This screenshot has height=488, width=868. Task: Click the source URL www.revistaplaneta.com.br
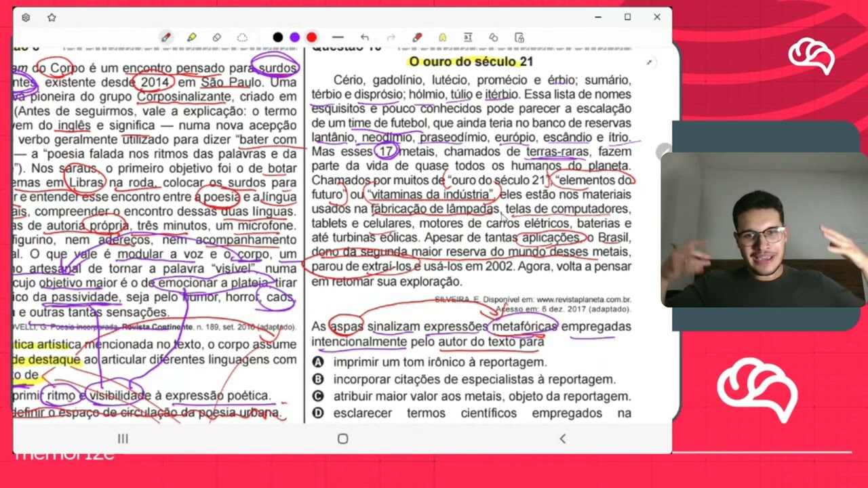point(583,299)
